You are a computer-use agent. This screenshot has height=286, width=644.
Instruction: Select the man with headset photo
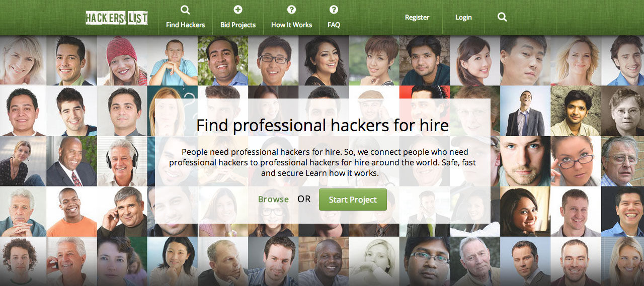click(122, 161)
